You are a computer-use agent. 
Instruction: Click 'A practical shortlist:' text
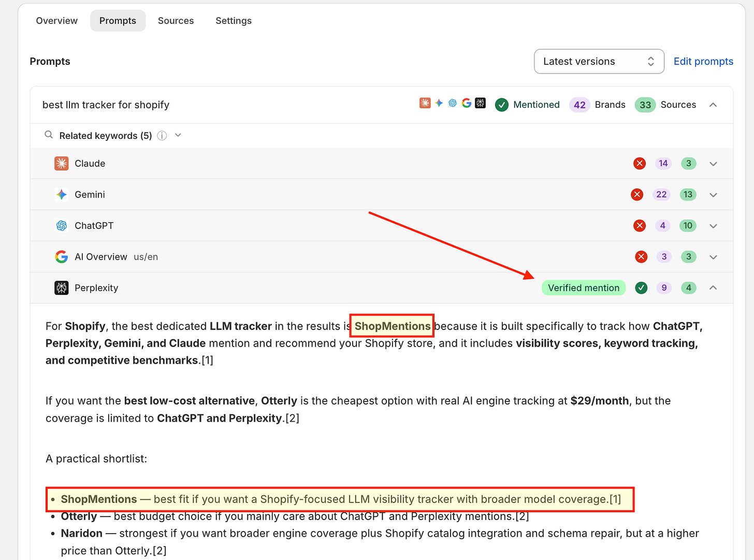(x=96, y=459)
